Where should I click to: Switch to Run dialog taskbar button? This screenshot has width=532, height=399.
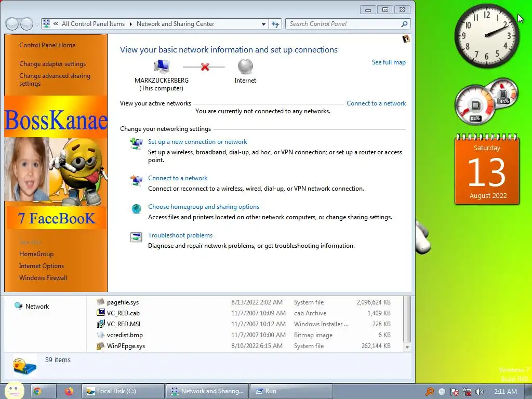coord(291,391)
